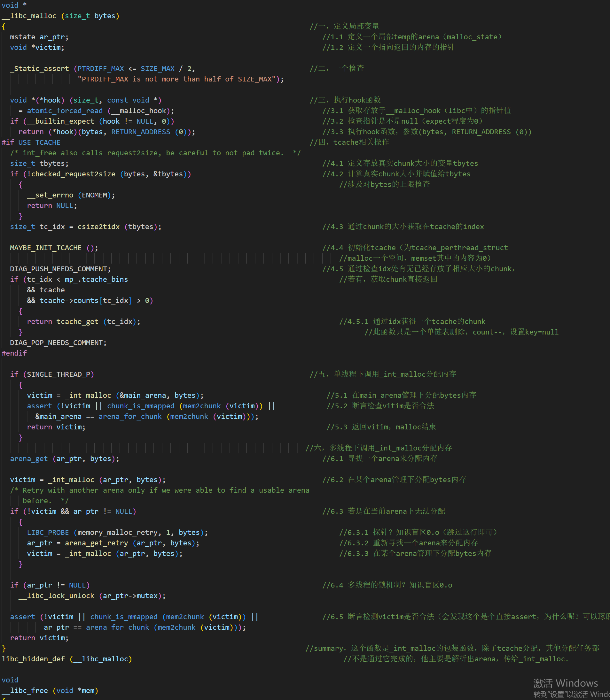The height and width of the screenshot is (700, 610).
Task: Click the MAYBE_INIT_TCACHE macro call
Action: coord(46,248)
